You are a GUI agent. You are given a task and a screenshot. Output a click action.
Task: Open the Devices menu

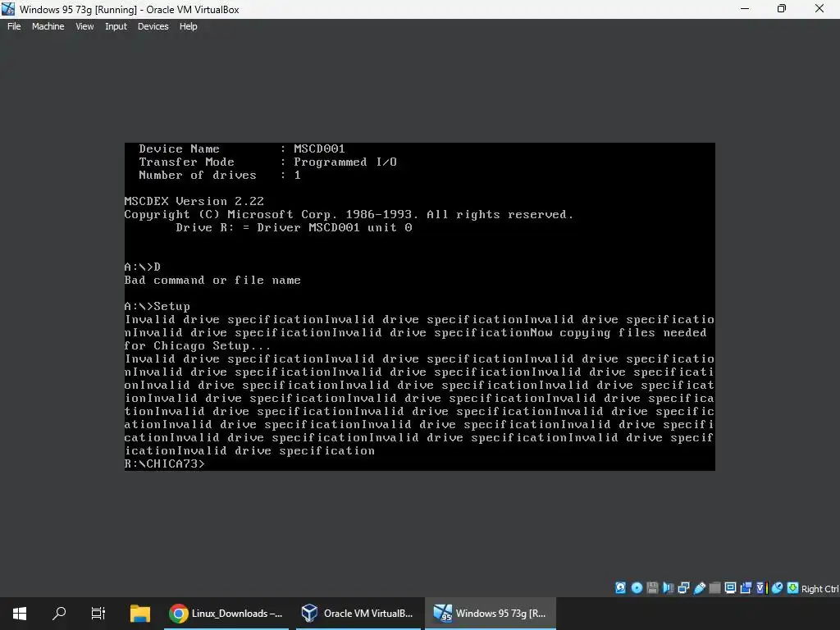(x=153, y=26)
